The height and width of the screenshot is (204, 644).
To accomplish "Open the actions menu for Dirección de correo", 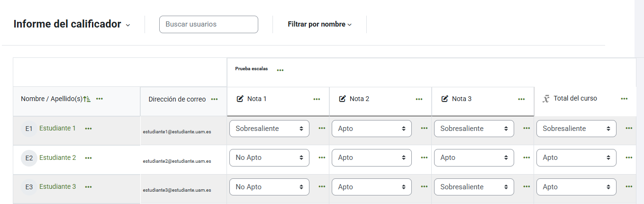I will pyautogui.click(x=214, y=99).
